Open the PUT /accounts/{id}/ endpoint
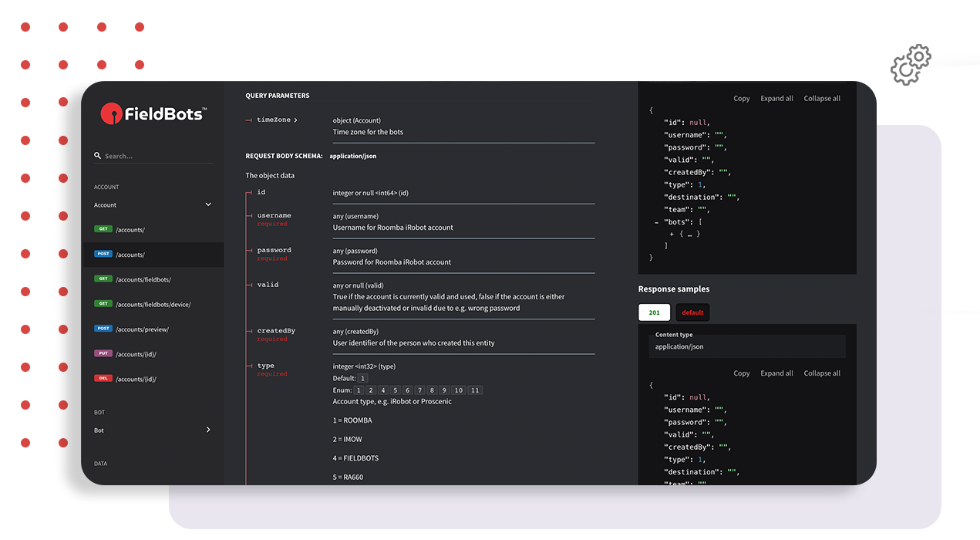 pyautogui.click(x=143, y=353)
